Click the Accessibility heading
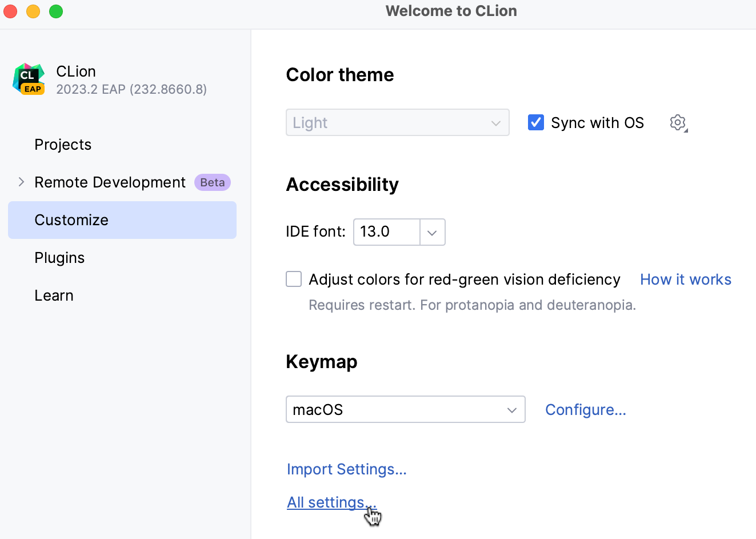The image size is (756, 539). click(342, 185)
